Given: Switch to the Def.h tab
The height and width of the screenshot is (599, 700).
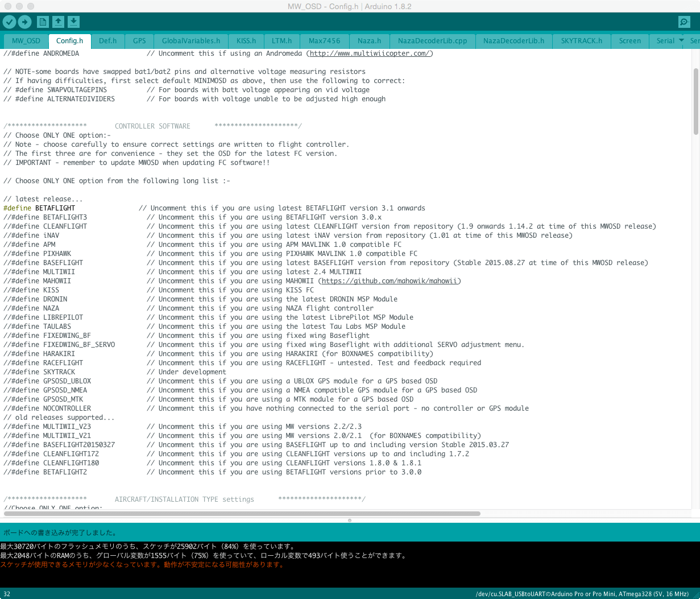Looking at the screenshot, I should pos(107,41).
